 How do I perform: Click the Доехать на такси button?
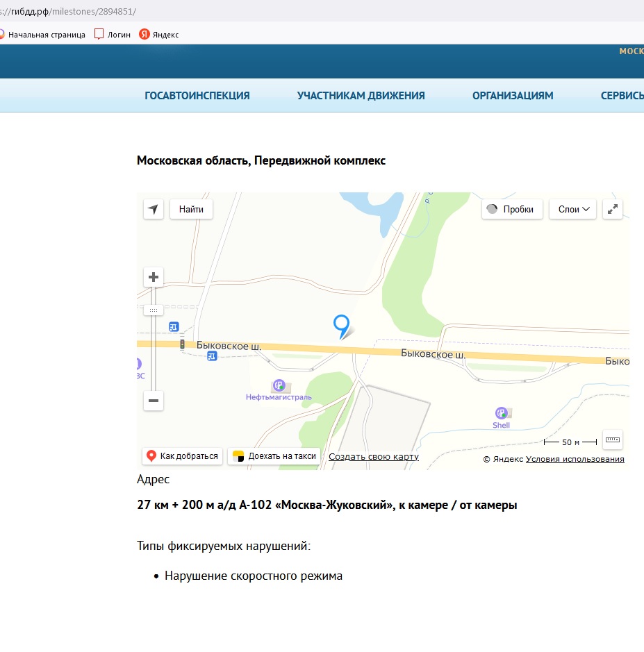pyautogui.click(x=274, y=456)
